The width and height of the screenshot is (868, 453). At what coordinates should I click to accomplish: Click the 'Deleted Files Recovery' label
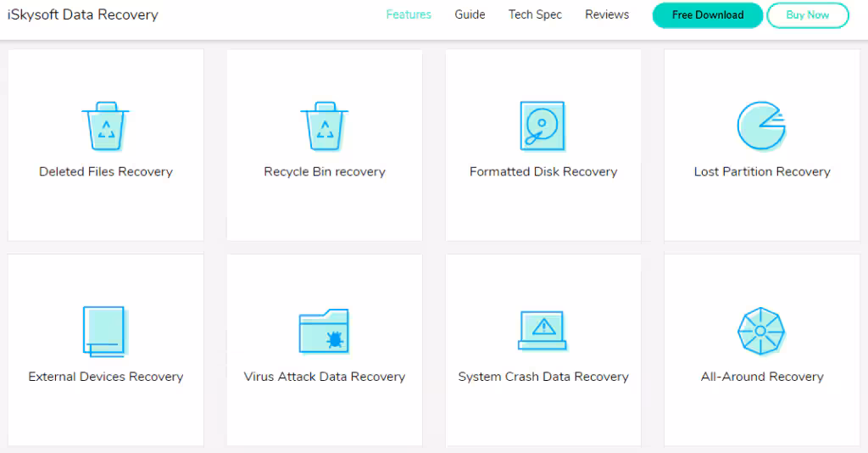106,171
